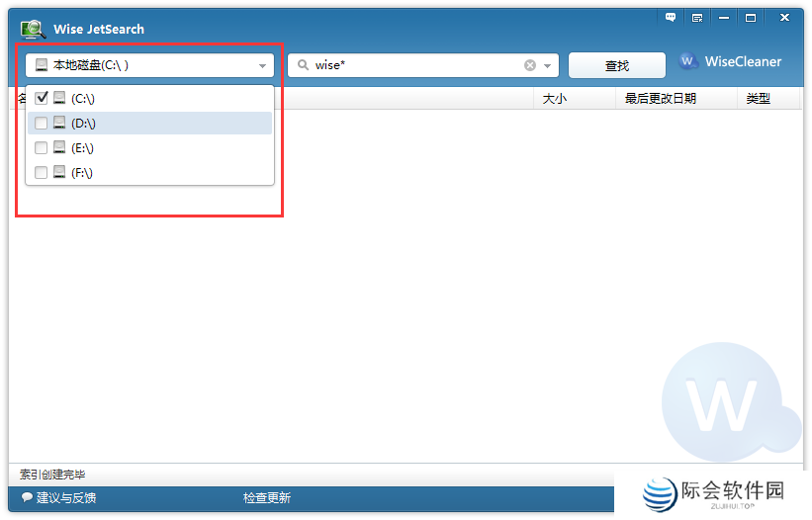812x520 pixels.
Task: Collapse the 本地磁盘(C:\) drive dropdown arrow
Action: [262, 65]
